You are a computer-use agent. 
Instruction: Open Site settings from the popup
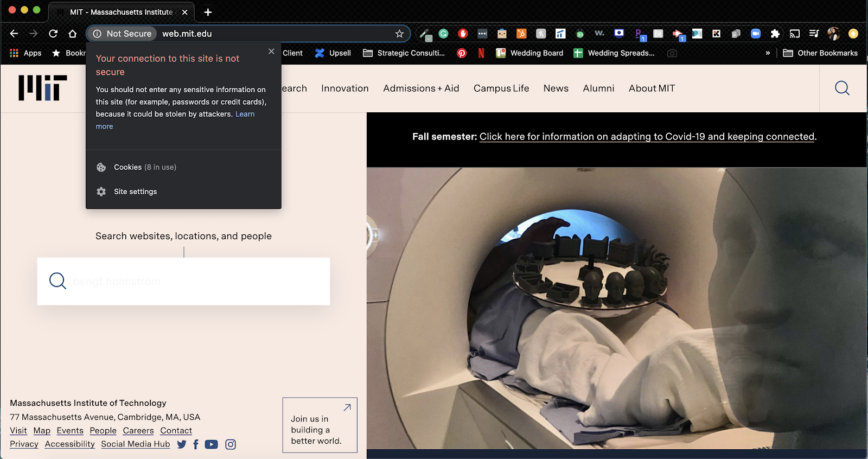click(x=183, y=192)
